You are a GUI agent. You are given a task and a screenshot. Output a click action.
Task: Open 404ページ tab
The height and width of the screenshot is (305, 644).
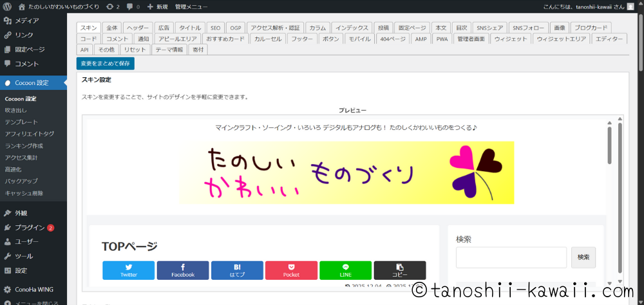coord(393,39)
